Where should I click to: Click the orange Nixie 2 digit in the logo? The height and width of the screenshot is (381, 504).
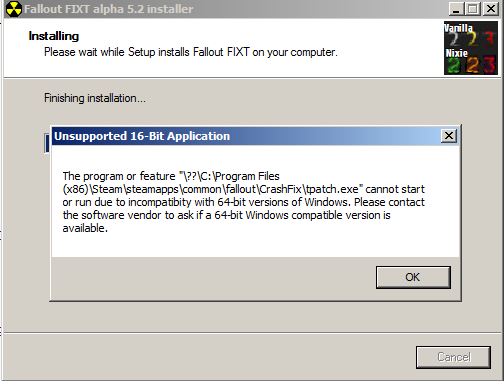[472, 65]
